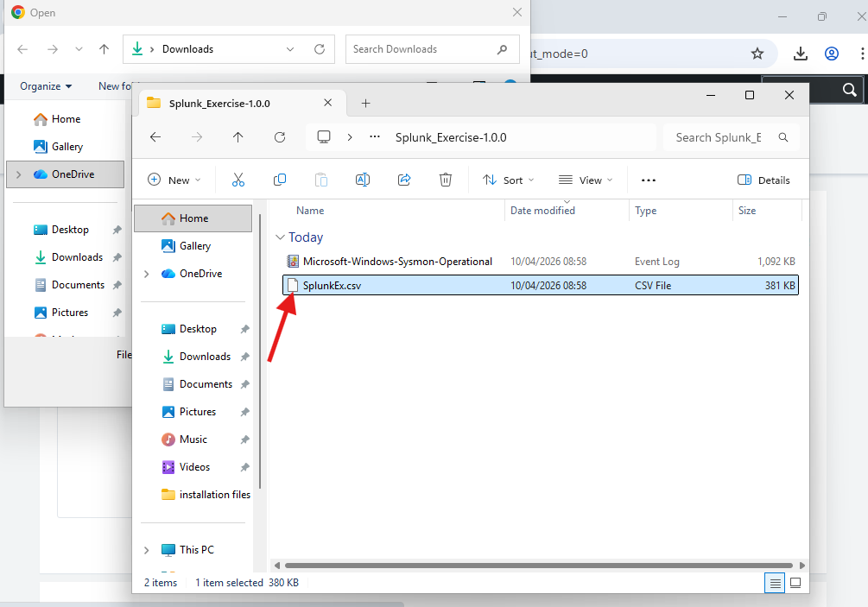Image resolution: width=868 pixels, height=607 pixels.
Task: Toggle the Details pane button
Action: pos(763,180)
